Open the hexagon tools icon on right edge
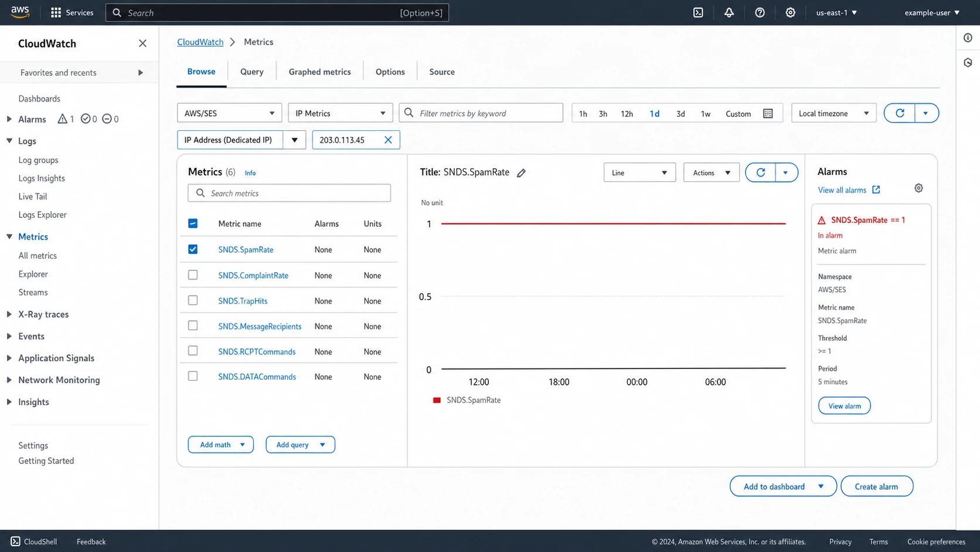 coord(968,63)
